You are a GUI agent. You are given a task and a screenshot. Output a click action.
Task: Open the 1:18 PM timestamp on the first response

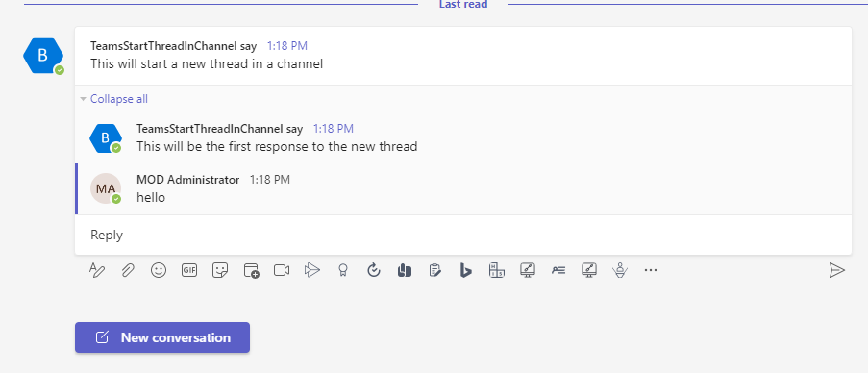tap(334, 129)
